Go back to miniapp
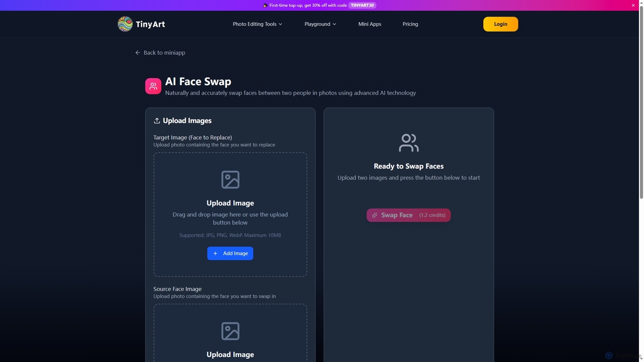This screenshot has height=362, width=644. 160,52
